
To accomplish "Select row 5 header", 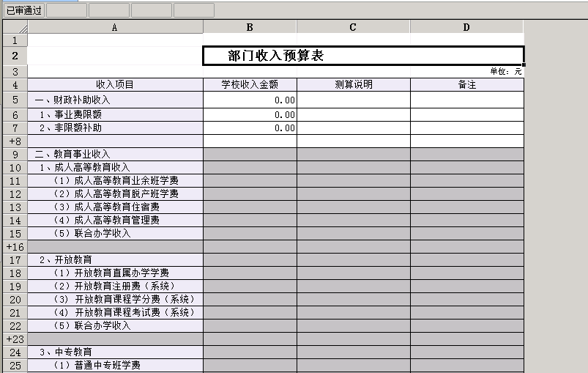I will pyautogui.click(x=15, y=100).
